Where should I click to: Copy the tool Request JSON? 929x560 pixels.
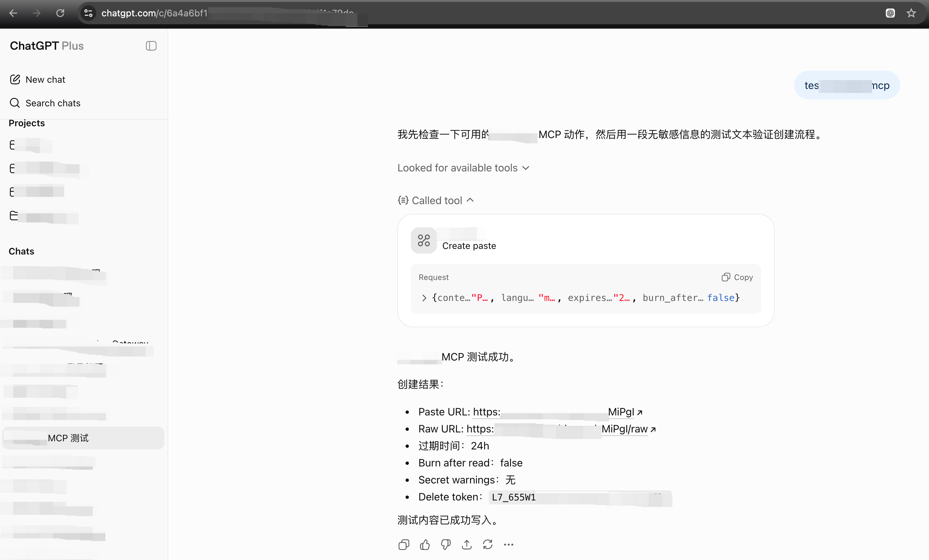click(x=737, y=277)
